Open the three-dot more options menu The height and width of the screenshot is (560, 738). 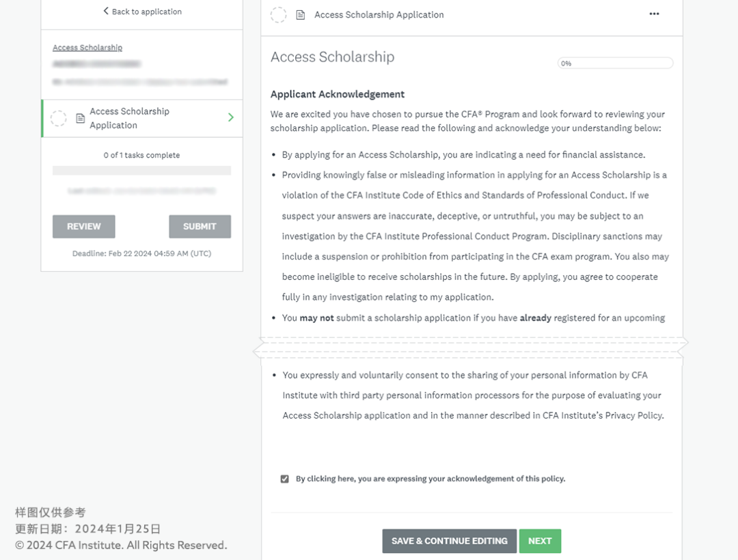[654, 14]
